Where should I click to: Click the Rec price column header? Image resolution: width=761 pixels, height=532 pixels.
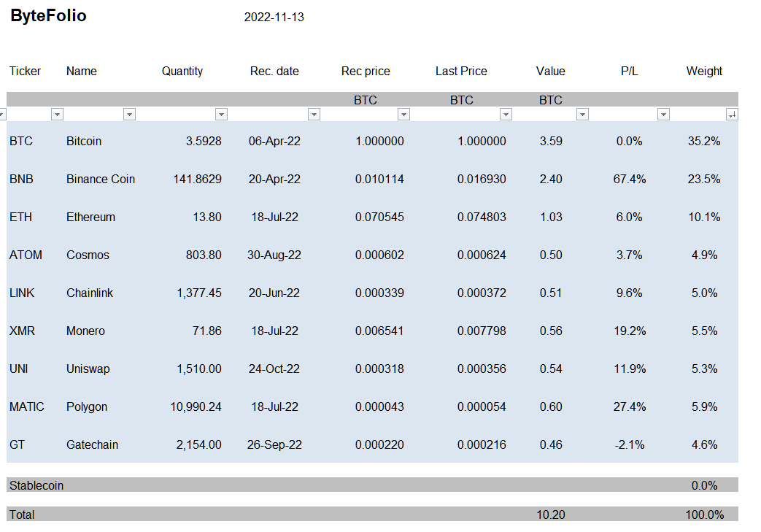coord(366,72)
